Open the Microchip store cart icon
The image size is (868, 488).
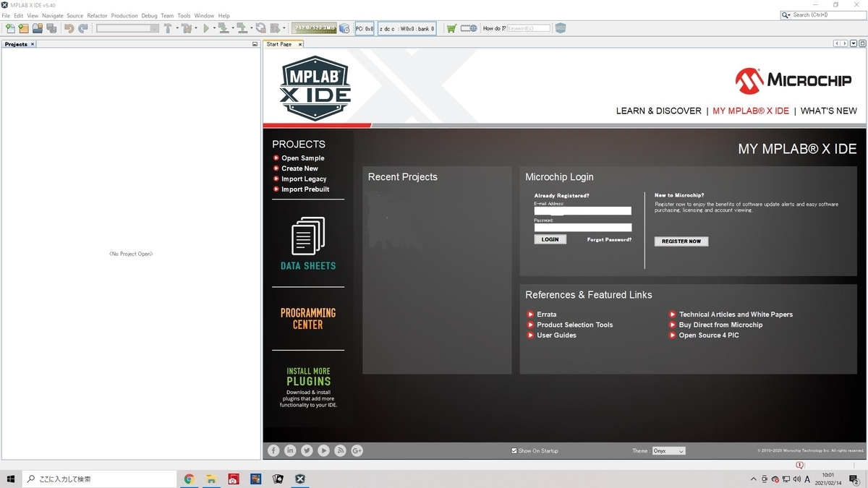tap(451, 28)
